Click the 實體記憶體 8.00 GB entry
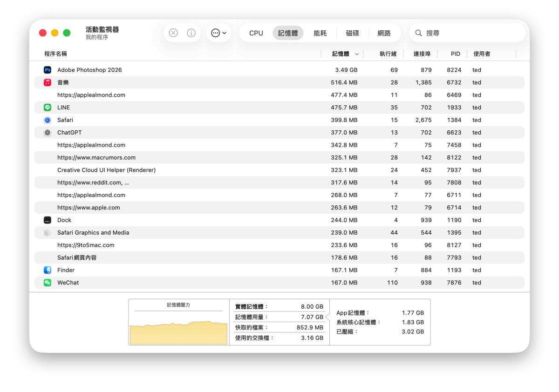 pos(279,307)
